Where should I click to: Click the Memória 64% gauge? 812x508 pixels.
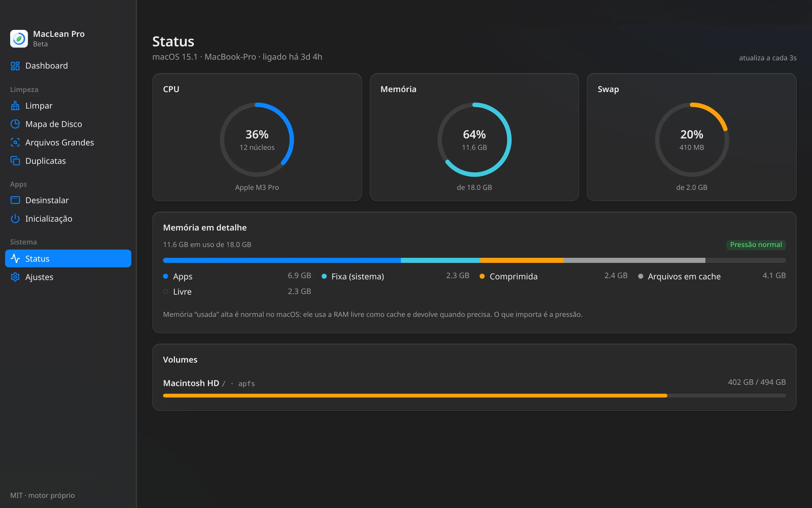475,140
